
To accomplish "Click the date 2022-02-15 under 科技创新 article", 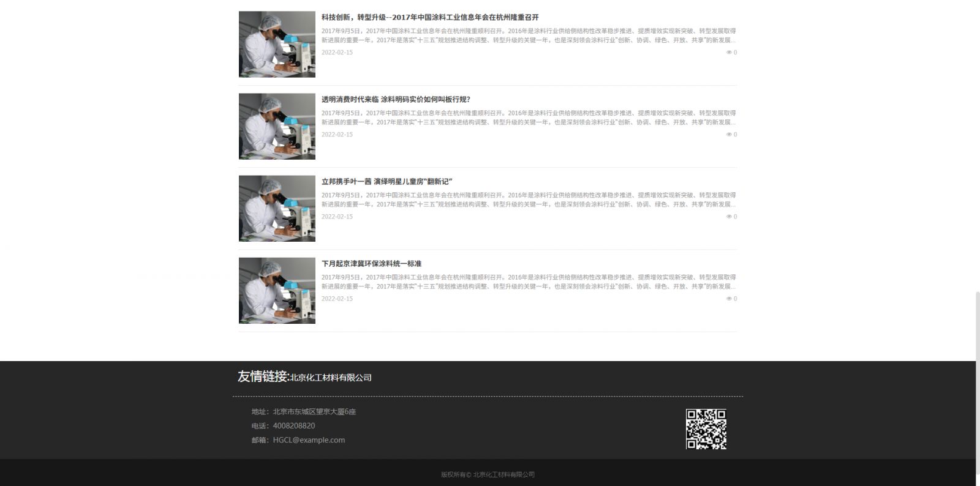I will 337,53.
